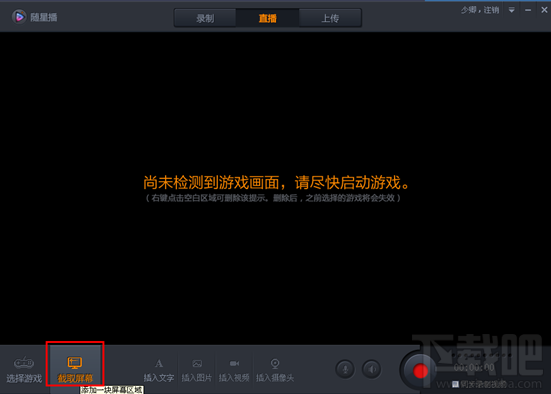This screenshot has height=394, width=551.
Task: Toggle the microphone button
Action: tap(345, 369)
